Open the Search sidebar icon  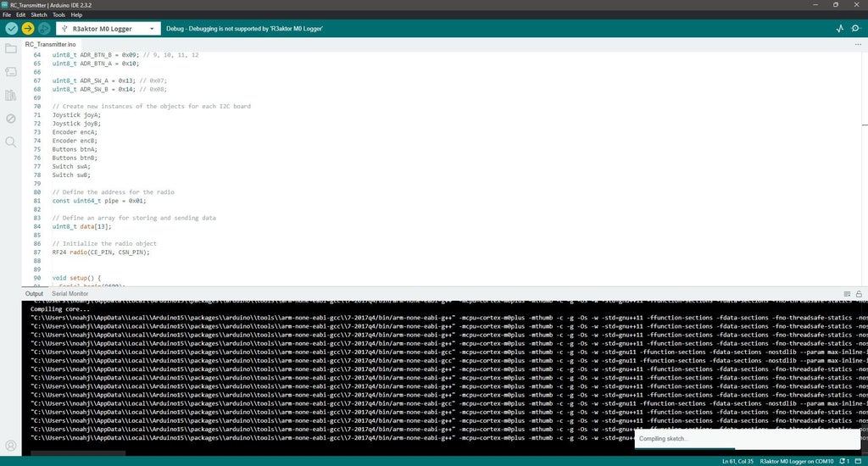tap(10, 142)
